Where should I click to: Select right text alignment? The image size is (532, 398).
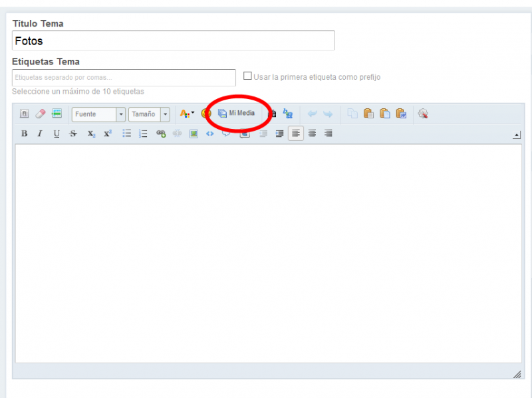(328, 134)
